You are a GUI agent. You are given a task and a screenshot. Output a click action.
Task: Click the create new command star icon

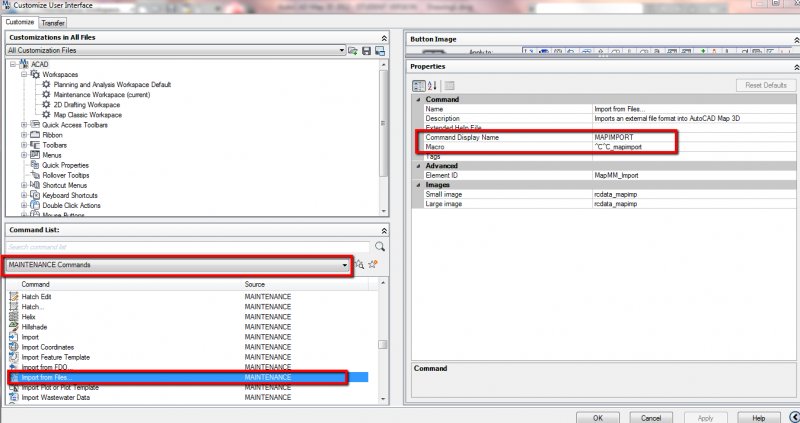pyautogui.click(x=373, y=264)
